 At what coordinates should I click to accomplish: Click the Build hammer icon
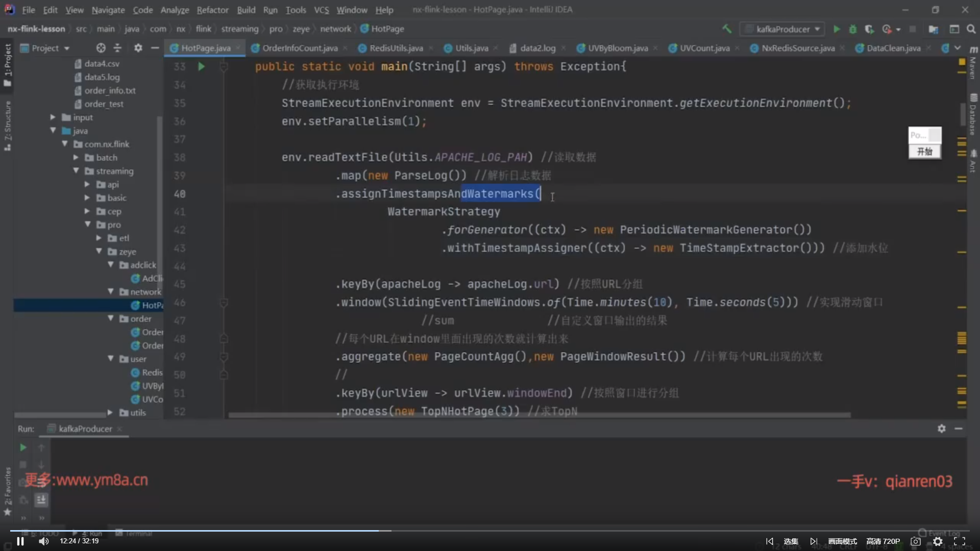pyautogui.click(x=726, y=29)
